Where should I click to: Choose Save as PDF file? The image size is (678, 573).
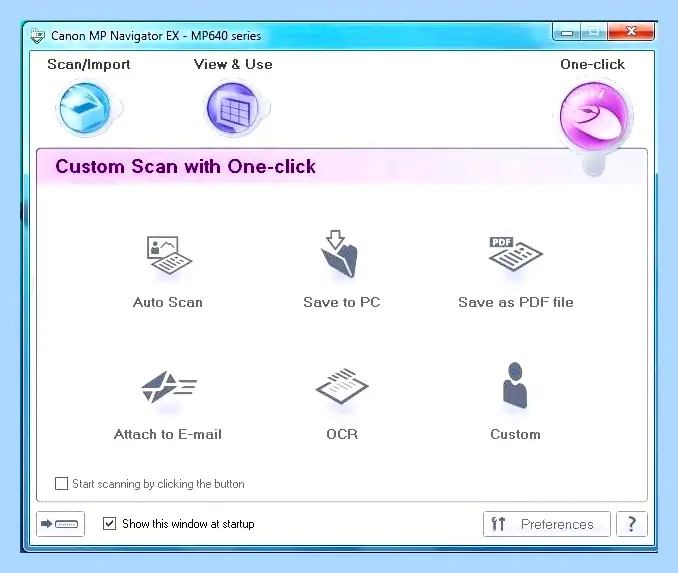(x=515, y=272)
